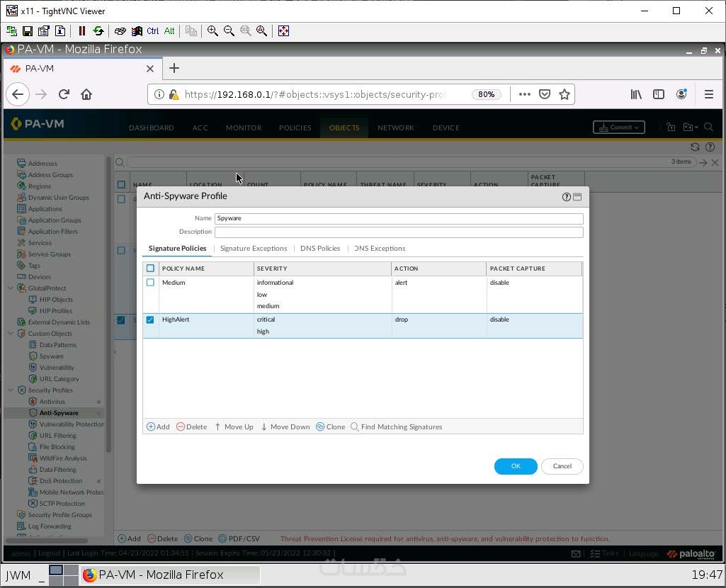The height and width of the screenshot is (588, 726).
Task: Switch to Signature Exceptions tab
Action: tap(254, 249)
